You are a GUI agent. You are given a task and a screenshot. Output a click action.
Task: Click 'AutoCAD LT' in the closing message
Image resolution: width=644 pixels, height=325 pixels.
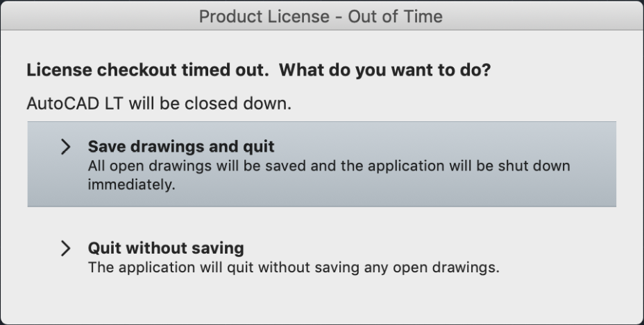(66, 104)
